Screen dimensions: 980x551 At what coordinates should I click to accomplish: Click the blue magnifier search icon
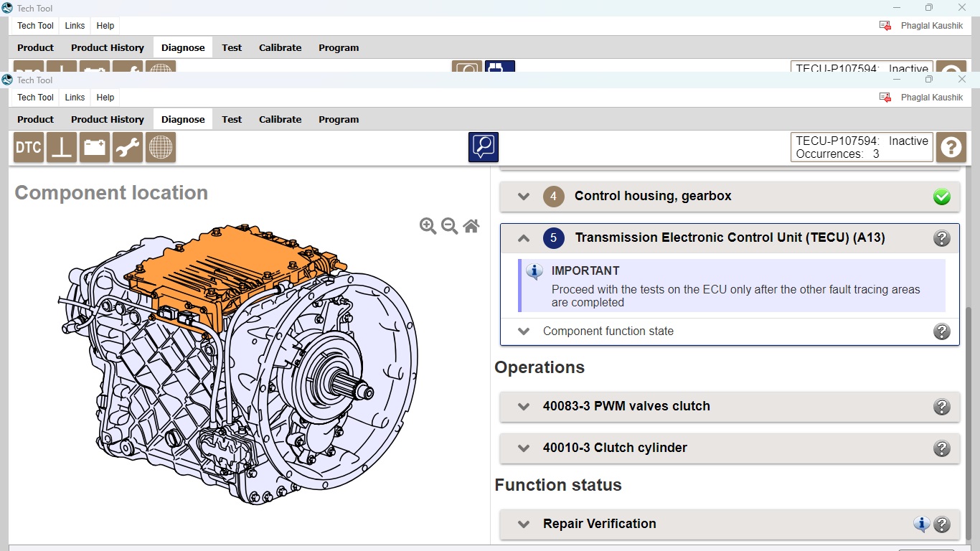[484, 147]
